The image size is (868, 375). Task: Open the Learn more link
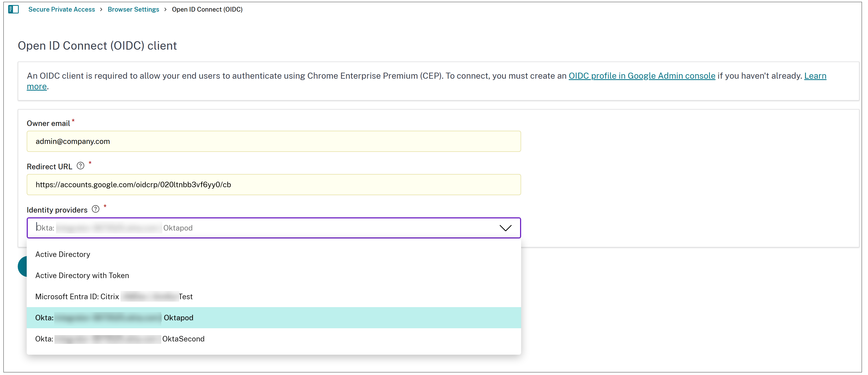[815, 76]
